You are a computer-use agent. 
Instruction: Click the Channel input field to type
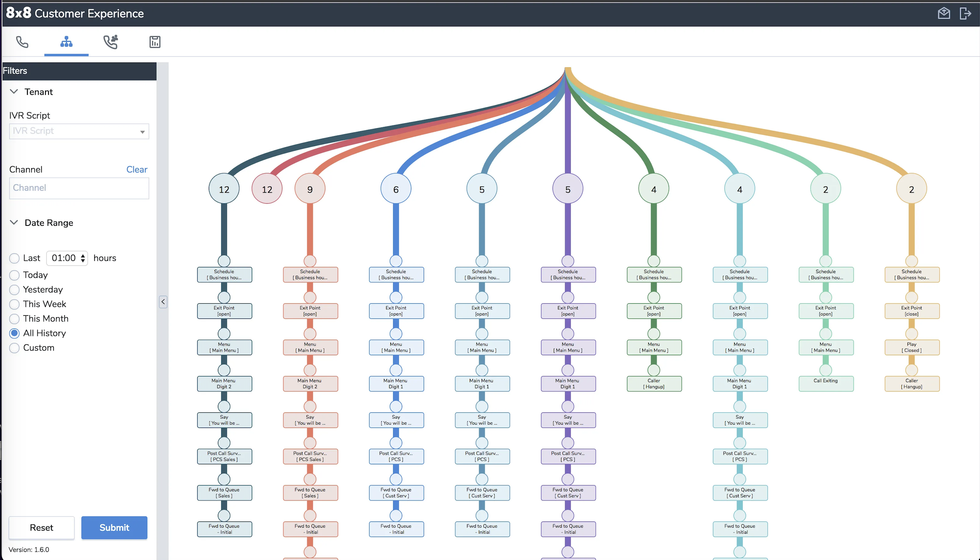coord(78,187)
